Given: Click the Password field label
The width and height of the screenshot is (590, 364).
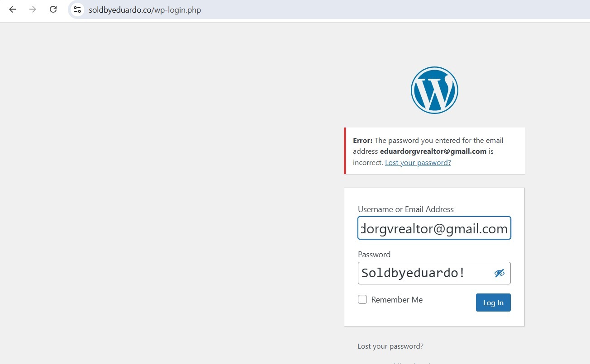Looking at the screenshot, I should (x=374, y=255).
